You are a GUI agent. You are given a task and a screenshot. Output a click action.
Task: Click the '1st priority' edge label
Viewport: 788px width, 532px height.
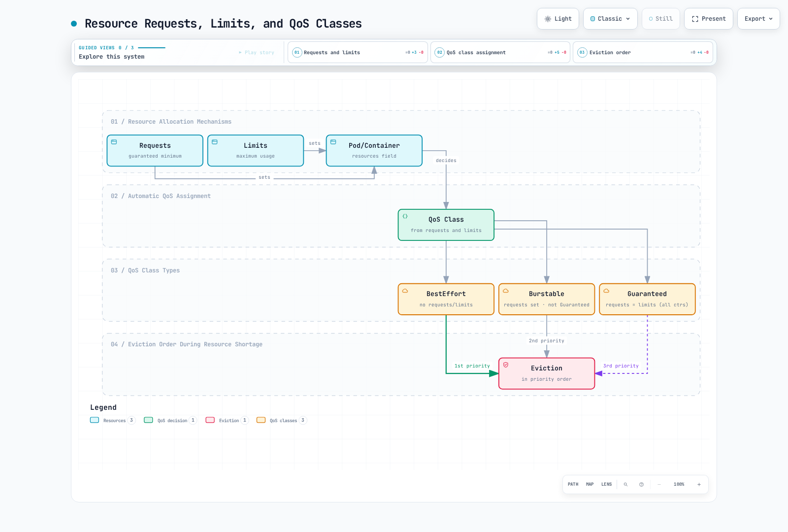tap(472, 366)
